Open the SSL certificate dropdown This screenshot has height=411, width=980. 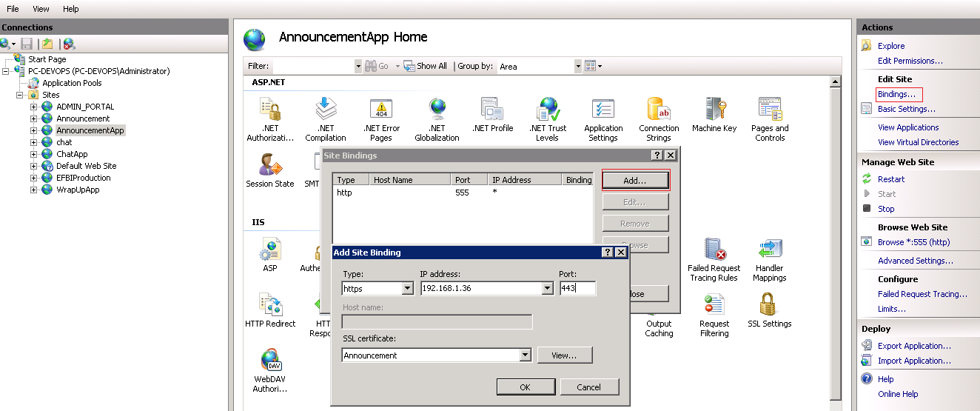(525, 355)
